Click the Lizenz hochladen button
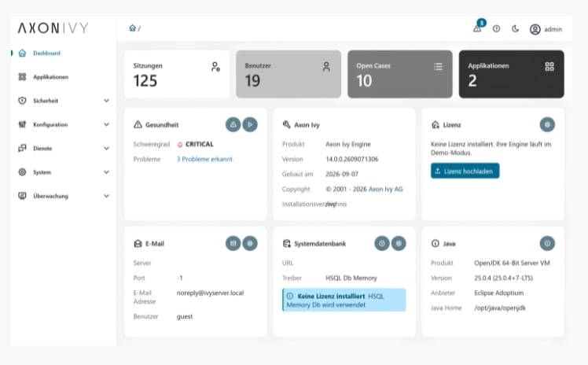This screenshot has height=365, width=588. pyautogui.click(x=465, y=171)
